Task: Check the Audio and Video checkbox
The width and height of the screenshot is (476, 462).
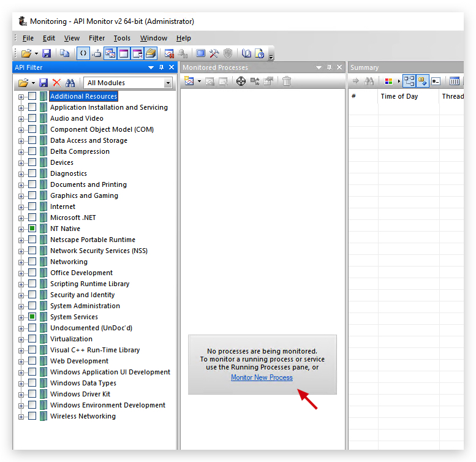Action: pyautogui.click(x=32, y=118)
